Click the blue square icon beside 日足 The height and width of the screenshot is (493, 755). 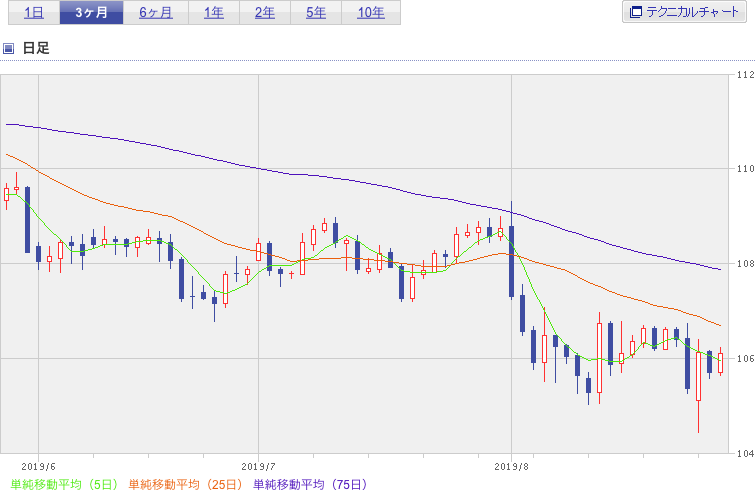tap(8, 48)
